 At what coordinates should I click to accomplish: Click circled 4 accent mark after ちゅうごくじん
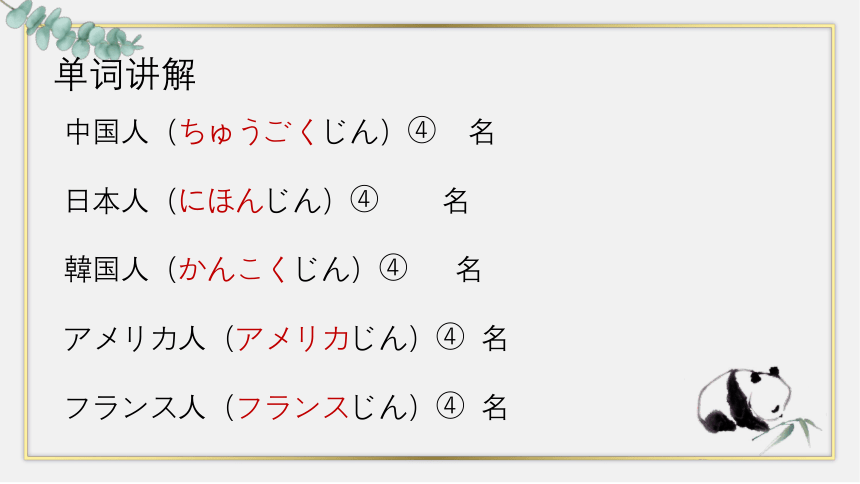[422, 131]
